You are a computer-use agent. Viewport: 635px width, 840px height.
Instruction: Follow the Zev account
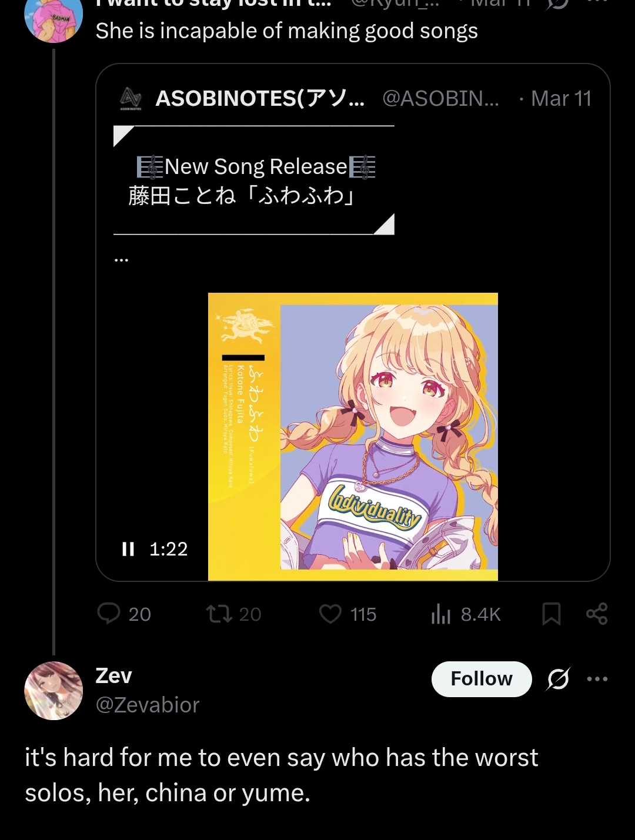pos(482,679)
